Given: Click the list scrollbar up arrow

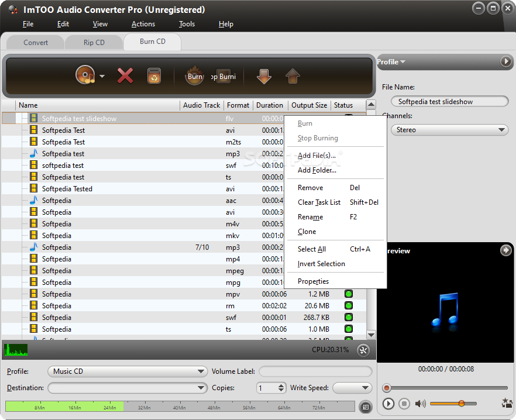Looking at the screenshot, I should click(371, 105).
